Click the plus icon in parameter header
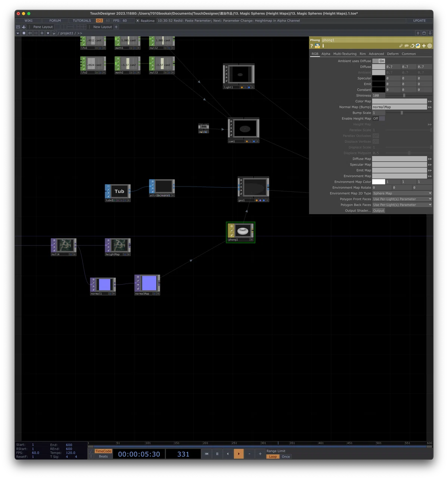Screen dimensions: 448x479 (x=424, y=46)
